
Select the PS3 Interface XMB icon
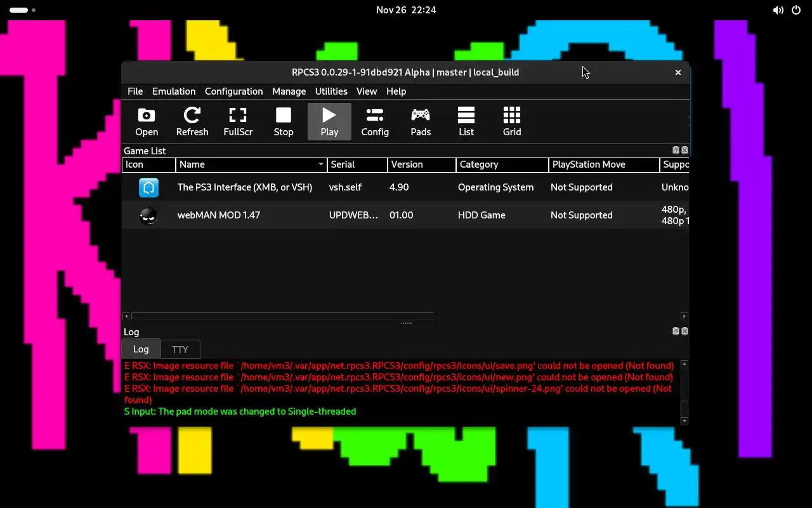pos(148,187)
